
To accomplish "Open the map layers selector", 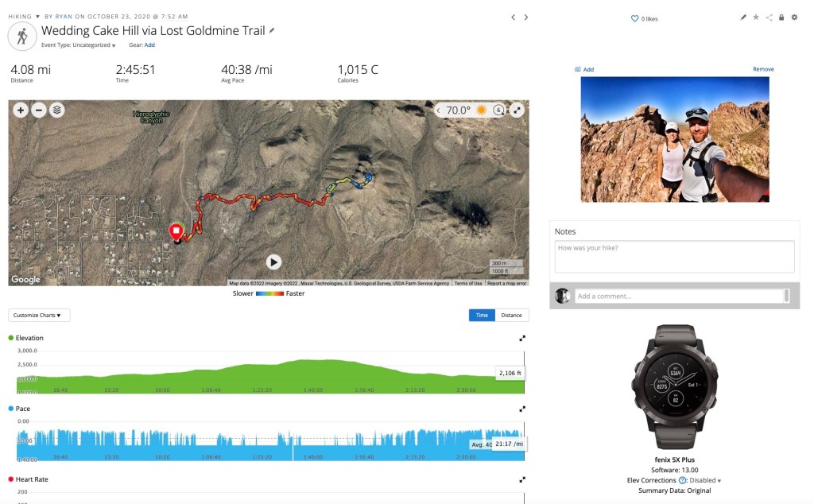I will pos(57,110).
